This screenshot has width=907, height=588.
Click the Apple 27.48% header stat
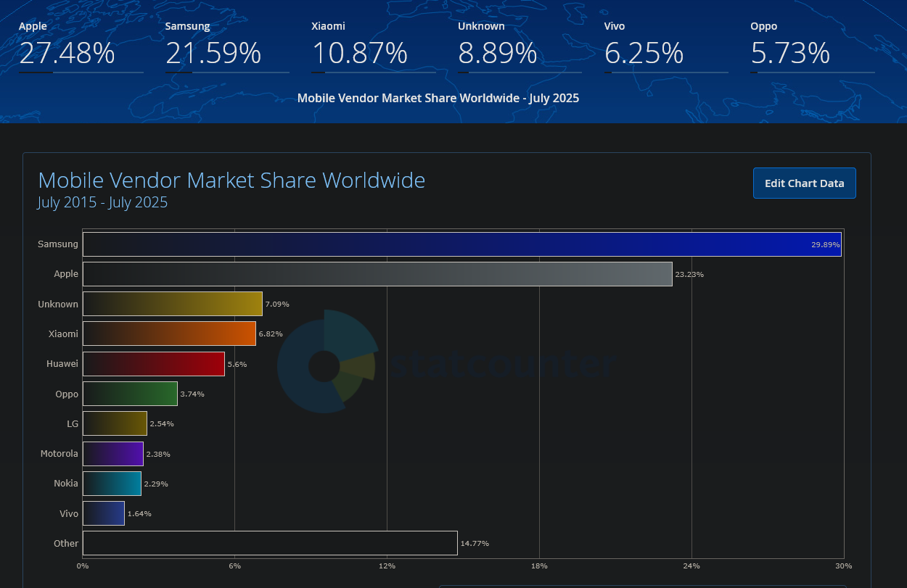pos(81,46)
